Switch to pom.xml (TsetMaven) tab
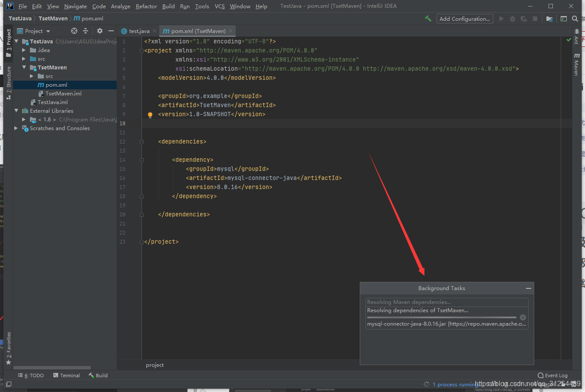This screenshot has height=392, width=585. 198,31
